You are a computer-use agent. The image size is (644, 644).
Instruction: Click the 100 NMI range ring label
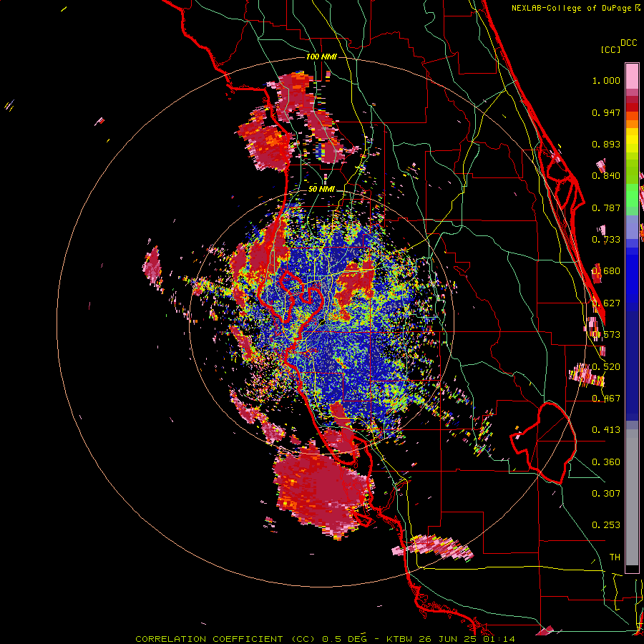[x=321, y=57]
